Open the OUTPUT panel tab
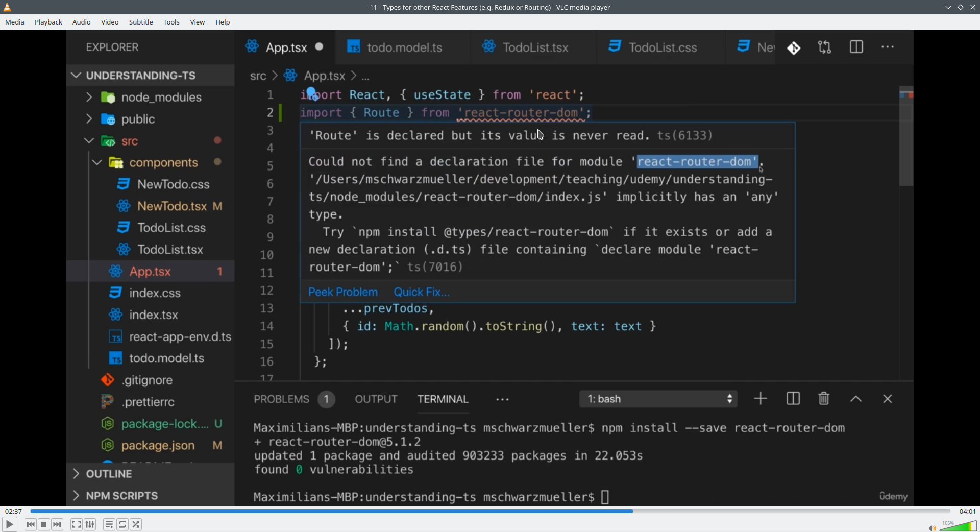The height and width of the screenshot is (532, 980). click(376, 399)
